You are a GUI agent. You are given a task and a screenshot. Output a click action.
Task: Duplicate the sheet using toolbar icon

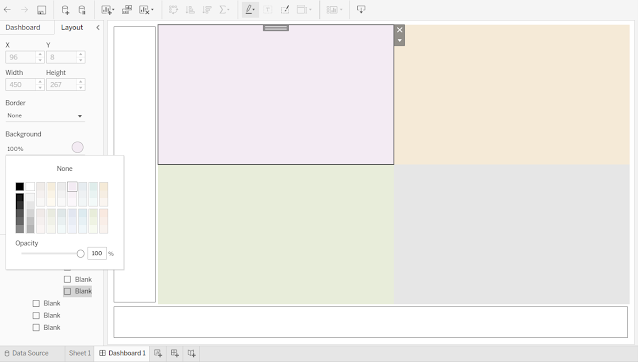pyautogui.click(x=127, y=10)
